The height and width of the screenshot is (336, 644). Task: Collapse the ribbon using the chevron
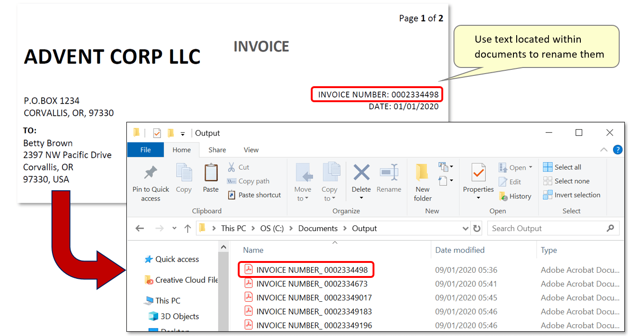click(x=604, y=149)
